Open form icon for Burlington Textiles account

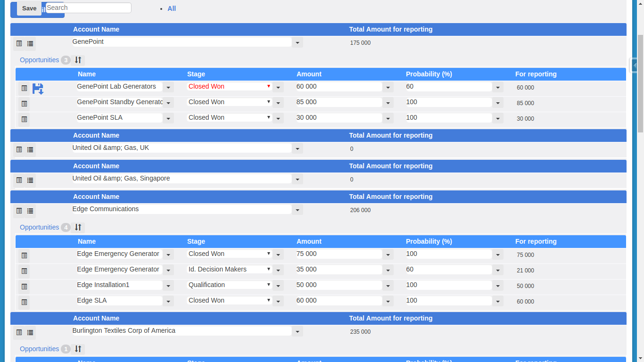[19, 332]
